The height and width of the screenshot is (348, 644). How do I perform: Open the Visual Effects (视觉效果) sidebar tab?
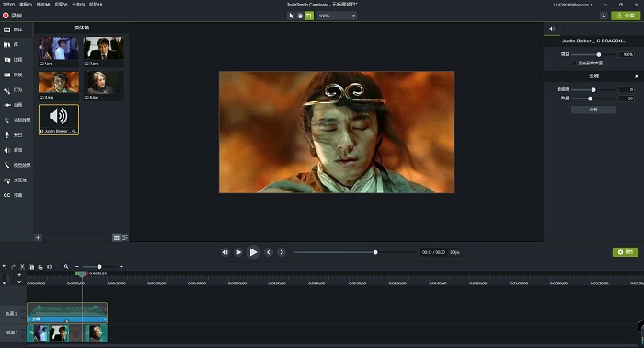[17, 165]
